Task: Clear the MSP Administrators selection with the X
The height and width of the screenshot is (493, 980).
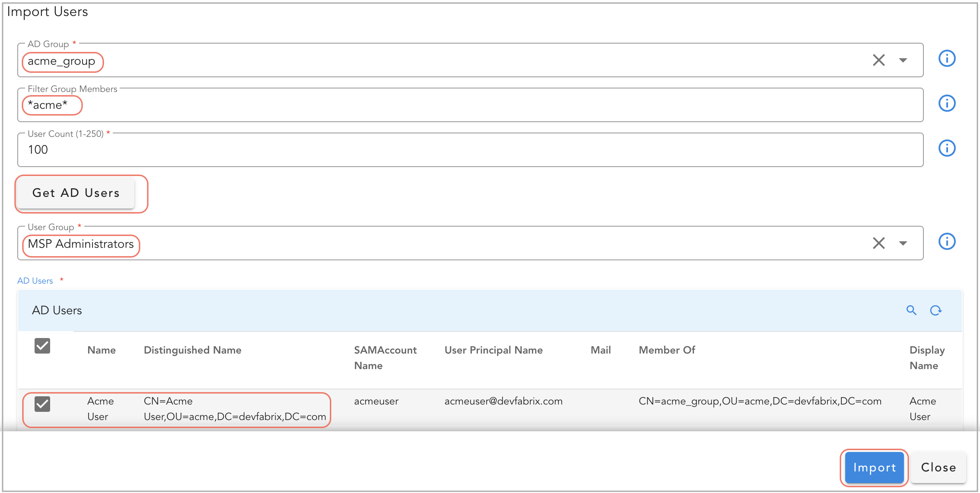Action: (878, 243)
